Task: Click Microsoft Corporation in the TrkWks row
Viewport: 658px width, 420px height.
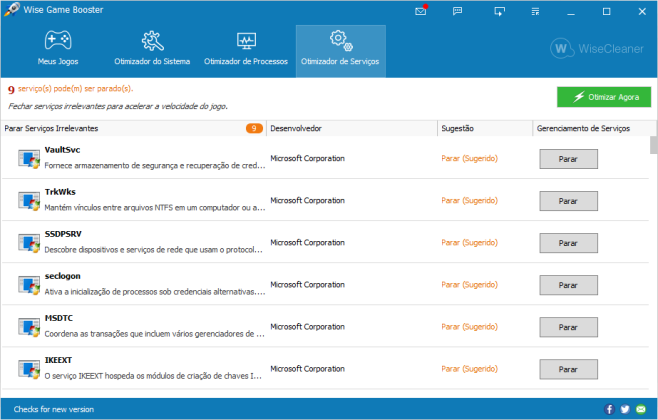Action: click(x=308, y=201)
